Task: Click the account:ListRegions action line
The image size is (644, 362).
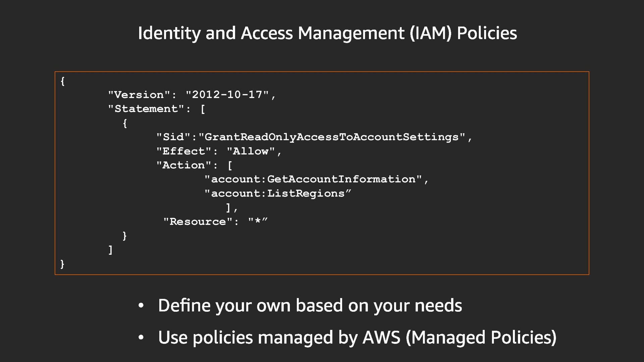Action: pyautogui.click(x=278, y=193)
